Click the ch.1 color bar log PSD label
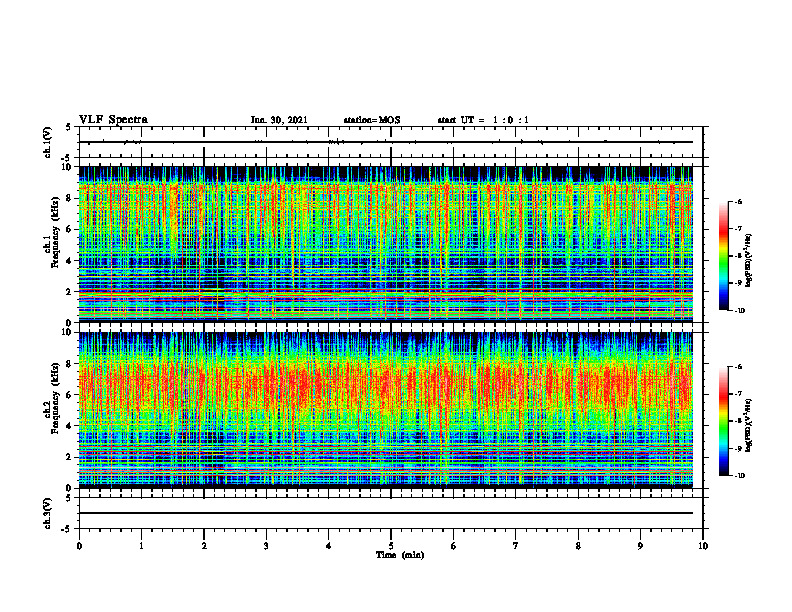 (x=749, y=260)
